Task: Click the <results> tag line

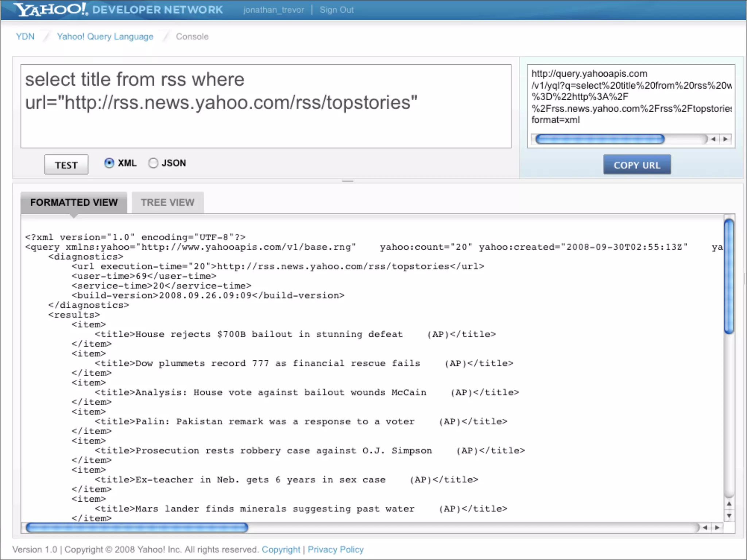Action: pyautogui.click(x=74, y=315)
